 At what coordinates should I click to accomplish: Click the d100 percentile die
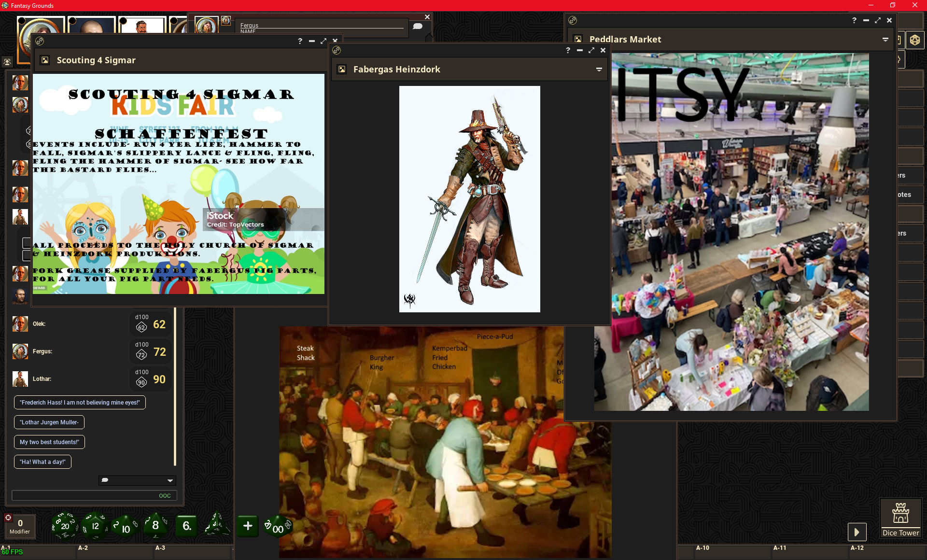278,527
